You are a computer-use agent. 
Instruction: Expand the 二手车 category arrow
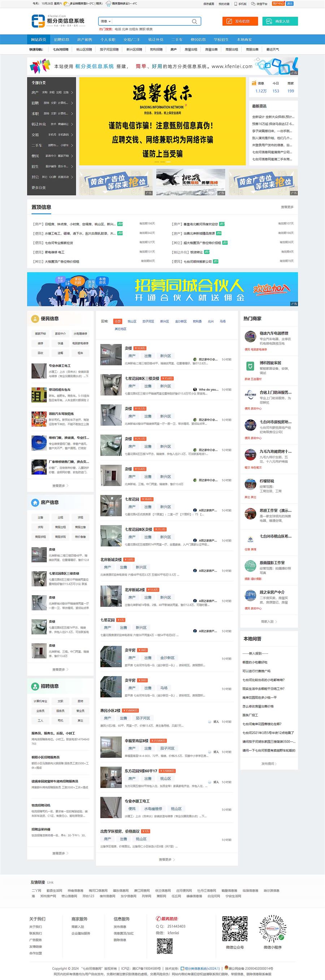point(72,145)
